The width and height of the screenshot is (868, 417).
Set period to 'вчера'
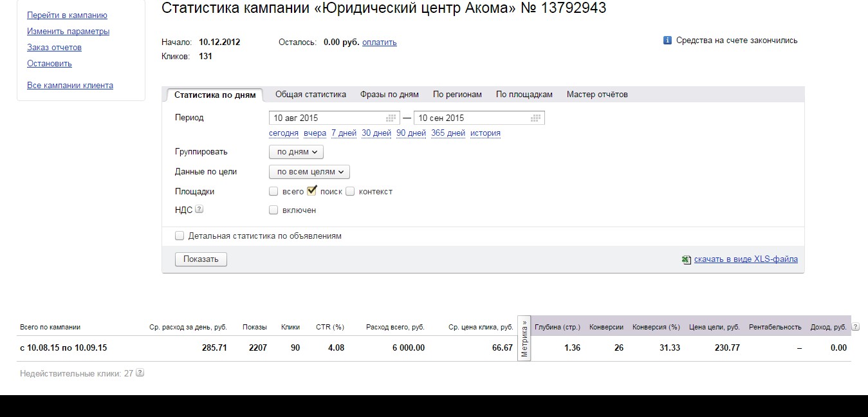click(315, 133)
